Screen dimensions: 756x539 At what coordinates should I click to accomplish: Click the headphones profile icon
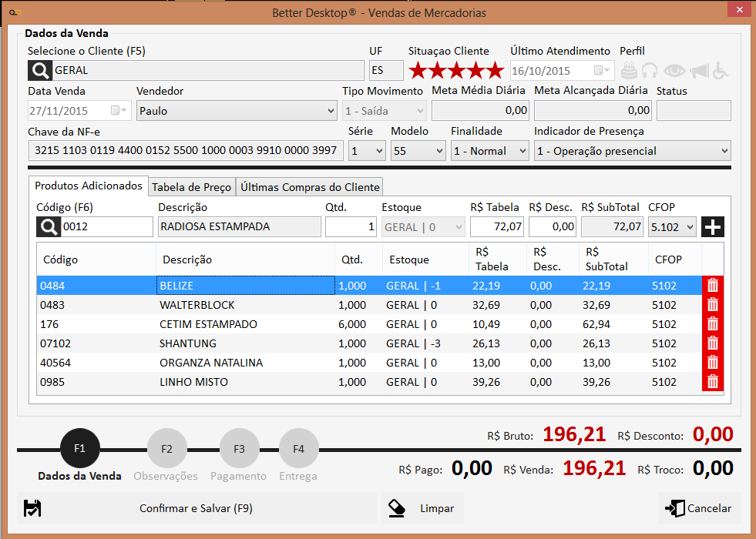[650, 71]
